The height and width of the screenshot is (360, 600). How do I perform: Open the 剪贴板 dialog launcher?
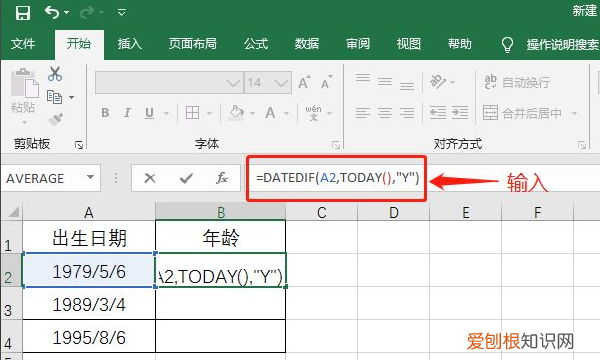click(x=79, y=145)
